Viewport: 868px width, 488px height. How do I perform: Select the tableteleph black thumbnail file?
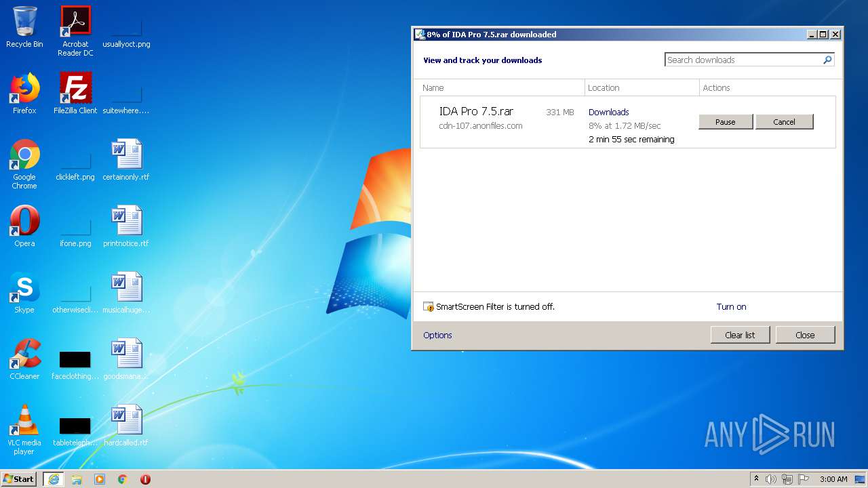pyautogui.click(x=75, y=431)
